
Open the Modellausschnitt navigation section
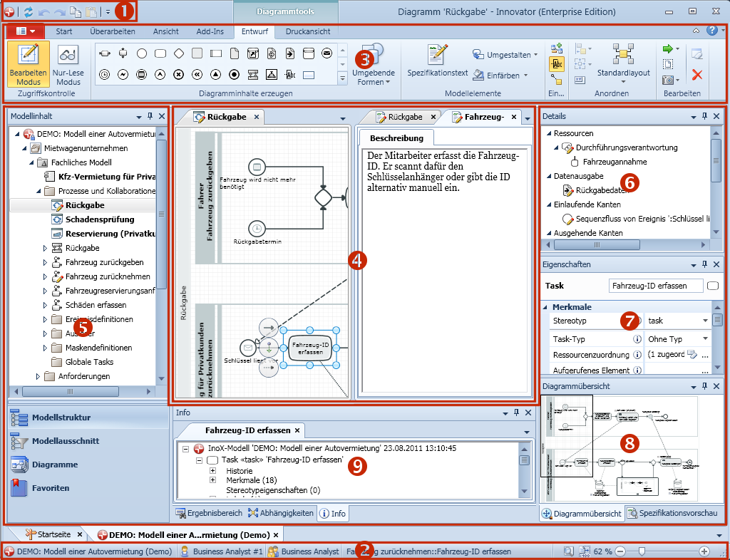pyautogui.click(x=65, y=441)
